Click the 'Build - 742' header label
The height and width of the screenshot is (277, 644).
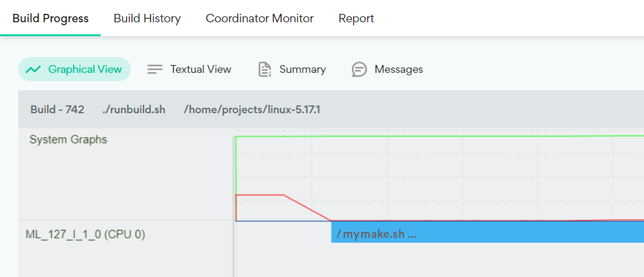pos(57,110)
